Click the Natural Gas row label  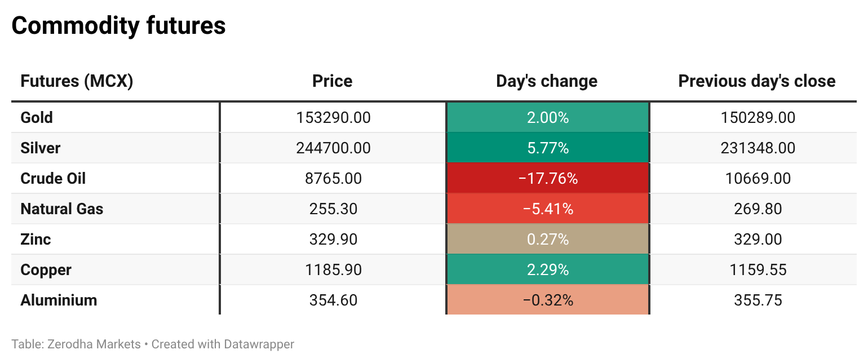[62, 209]
